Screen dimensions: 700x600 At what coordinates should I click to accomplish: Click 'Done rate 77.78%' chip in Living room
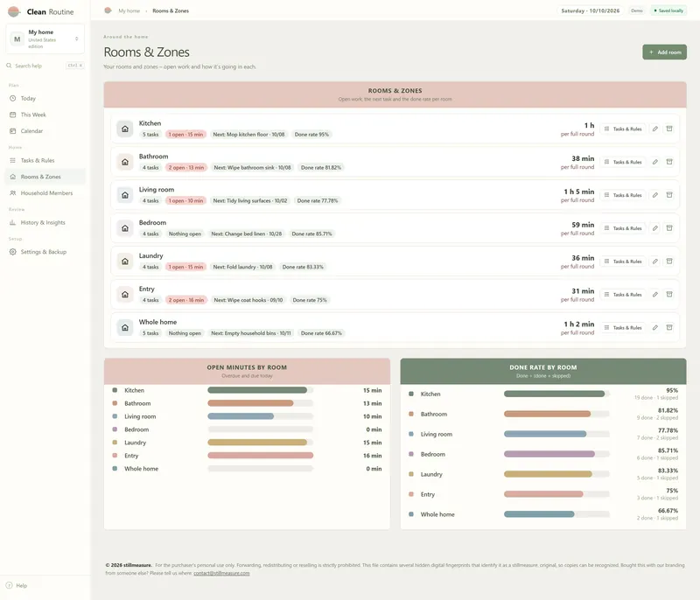pyautogui.click(x=318, y=201)
